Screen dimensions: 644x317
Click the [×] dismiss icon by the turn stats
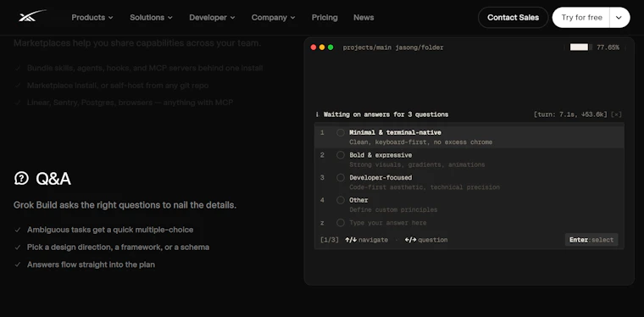coord(616,114)
